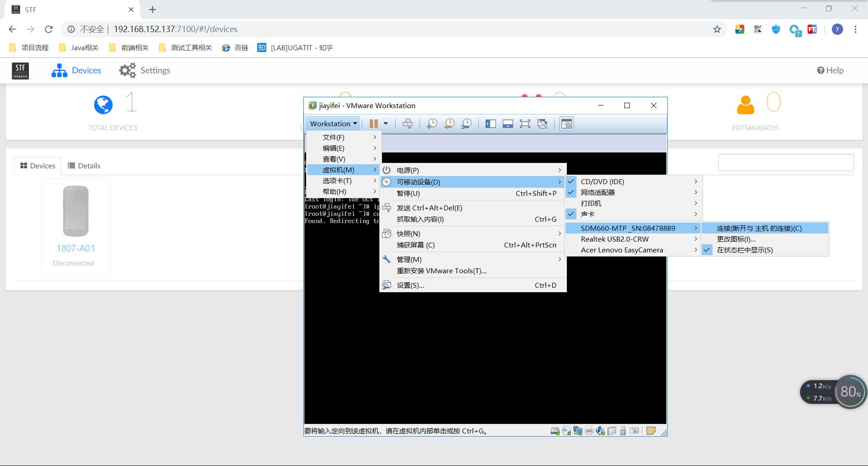Open the Help link
This screenshot has width=868, height=466.
(x=830, y=70)
